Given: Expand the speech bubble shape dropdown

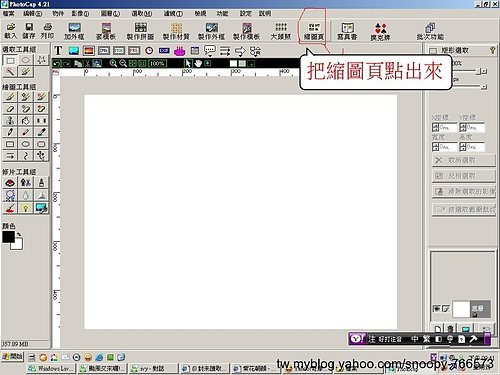Looking at the screenshot, I should (210, 51).
